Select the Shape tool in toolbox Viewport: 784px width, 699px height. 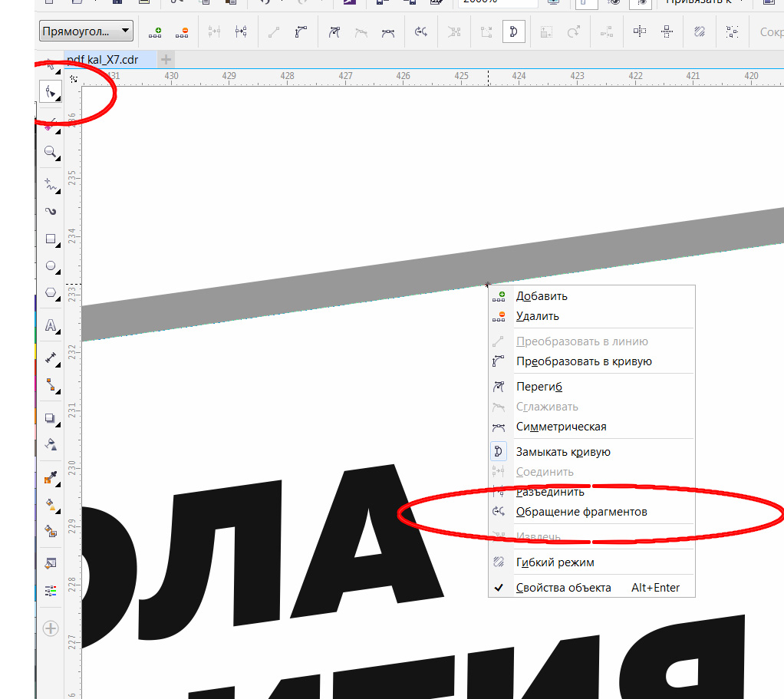click(x=51, y=92)
